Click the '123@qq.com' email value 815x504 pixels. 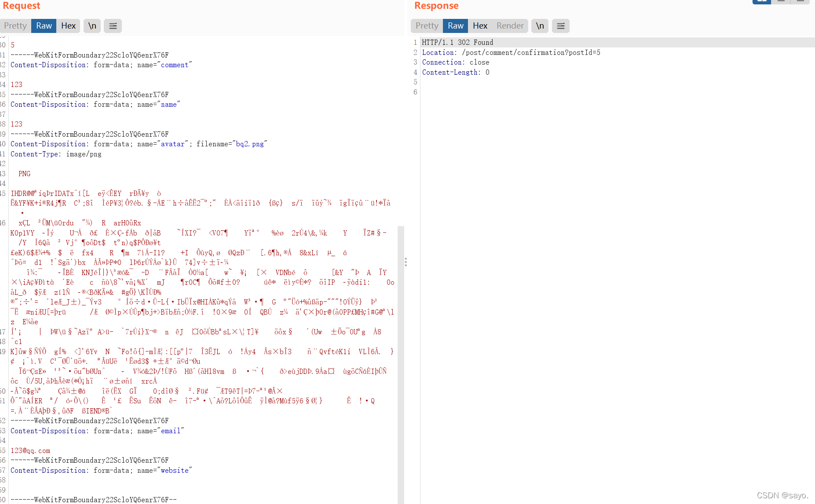(30, 451)
